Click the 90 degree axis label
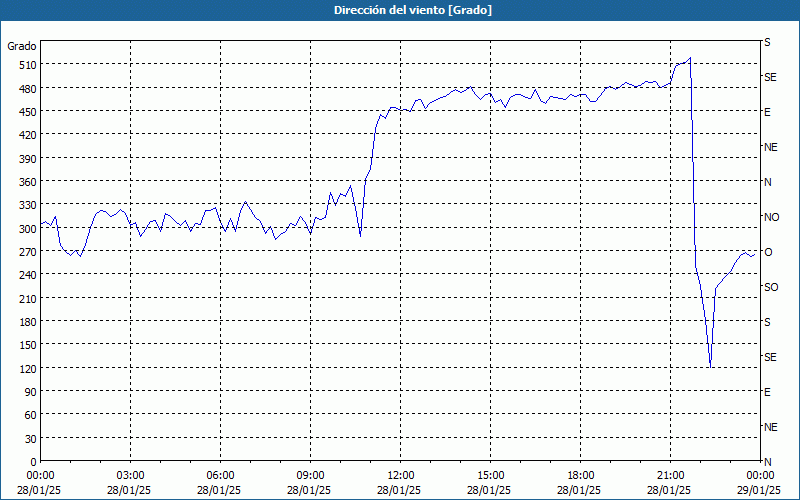 point(31,392)
